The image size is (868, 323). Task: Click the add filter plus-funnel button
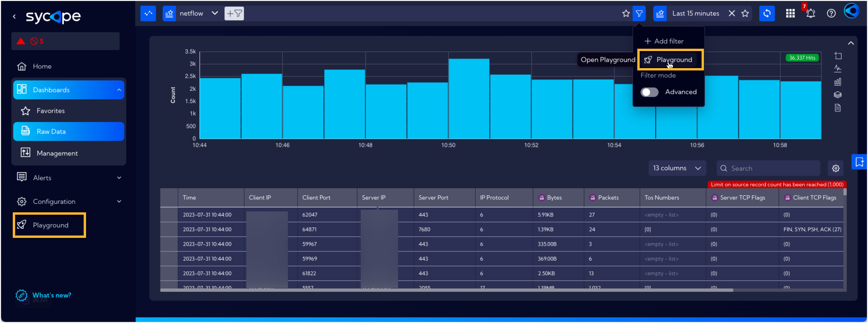click(234, 13)
